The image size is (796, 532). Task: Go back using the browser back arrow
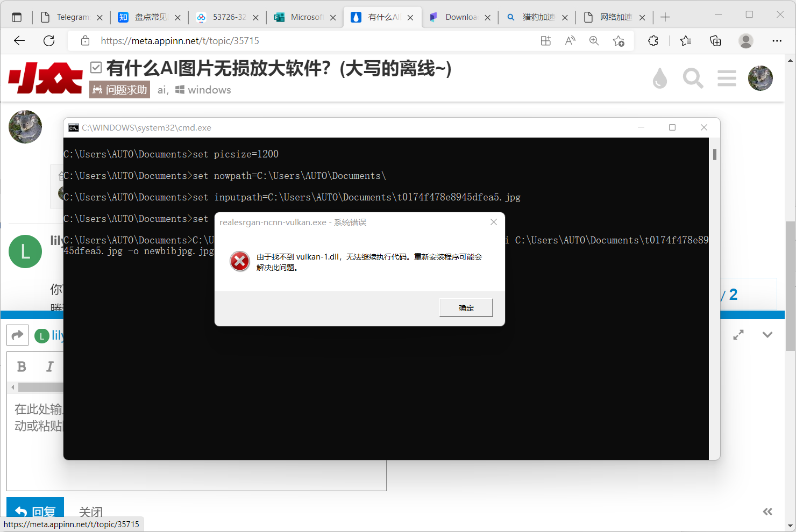19,41
